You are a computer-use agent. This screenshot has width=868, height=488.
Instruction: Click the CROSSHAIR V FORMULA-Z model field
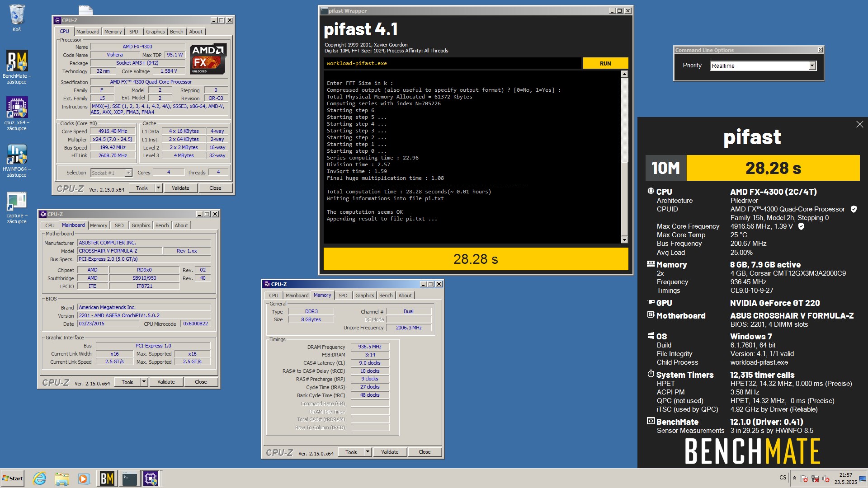pyautogui.click(x=119, y=251)
